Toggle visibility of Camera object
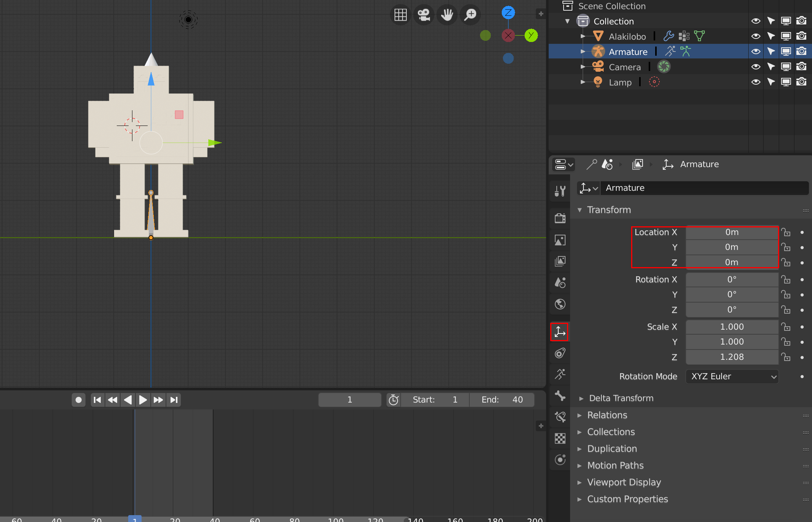Screen dimensions: 812x522 (756, 67)
